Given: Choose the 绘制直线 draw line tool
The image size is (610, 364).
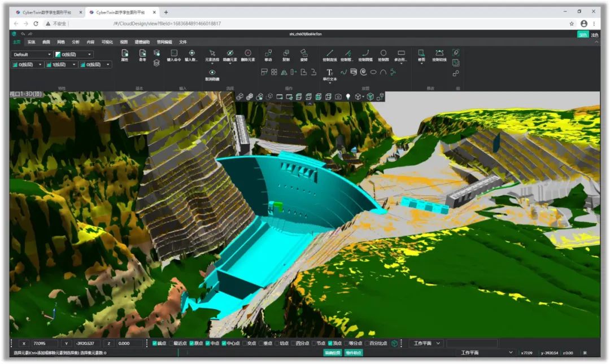Looking at the screenshot, I should [330, 53].
